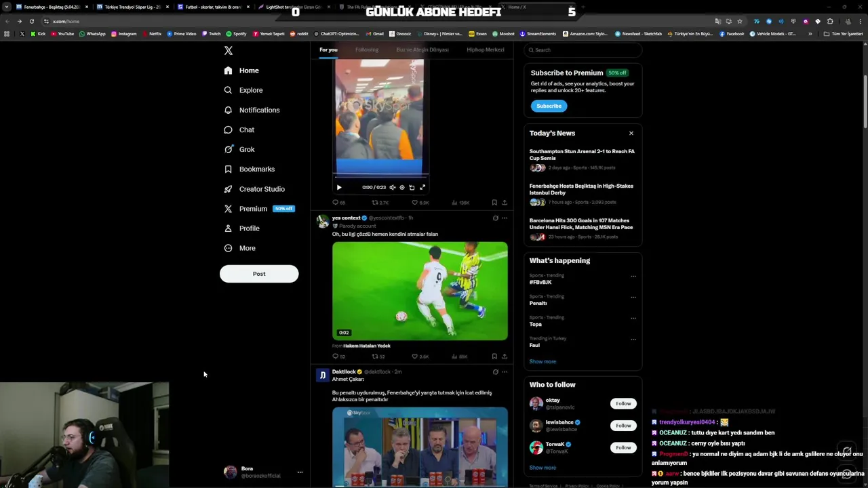Open options for Faul trend
The width and height of the screenshot is (868, 488).
pyautogui.click(x=633, y=340)
